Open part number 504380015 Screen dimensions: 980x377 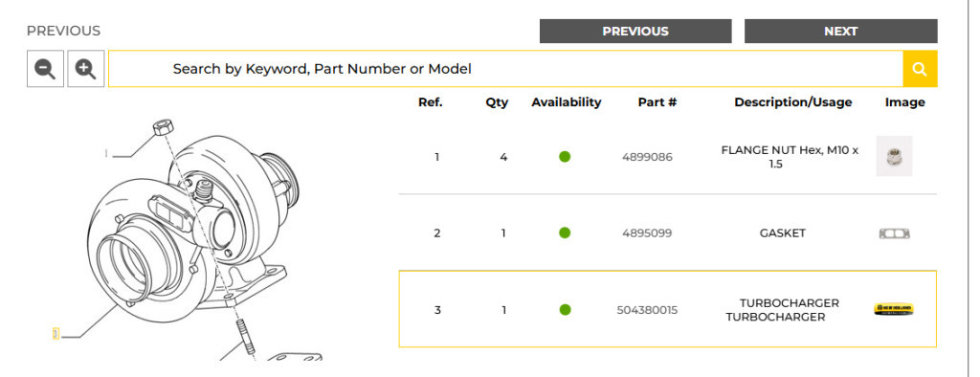click(648, 309)
